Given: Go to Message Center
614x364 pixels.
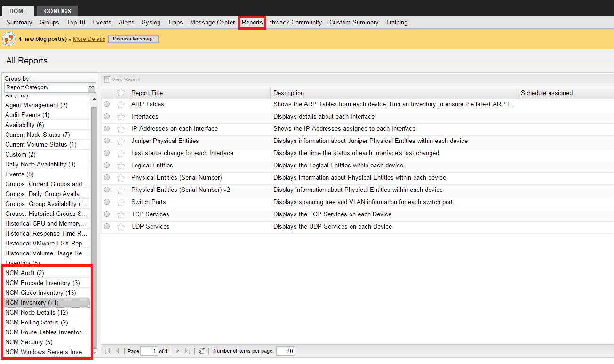Looking at the screenshot, I should click(x=213, y=23).
